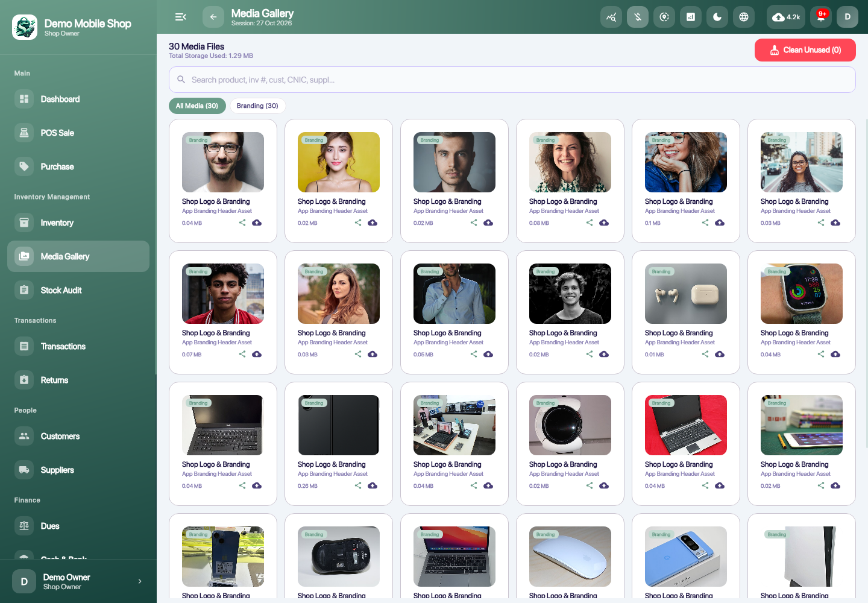
Task: Open the white Magic Mouse thumbnail
Action: click(x=570, y=557)
